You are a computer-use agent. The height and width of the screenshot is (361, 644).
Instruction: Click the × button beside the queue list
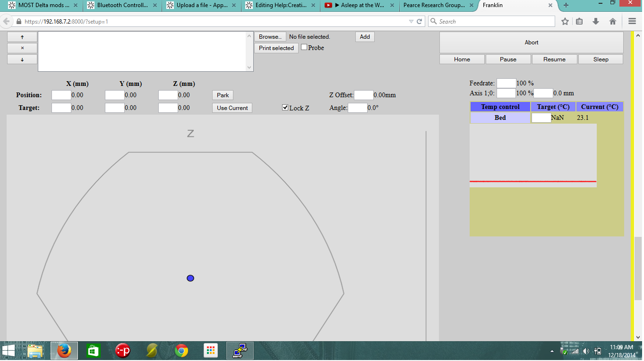[22, 48]
